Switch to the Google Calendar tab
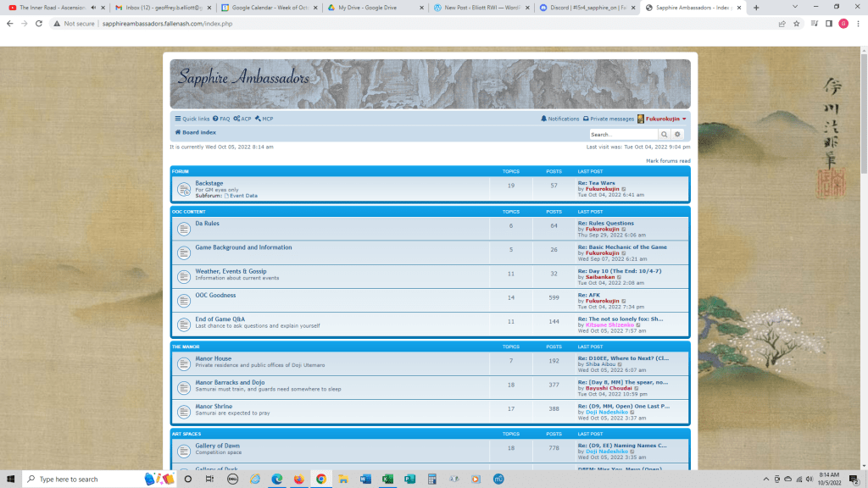Screen dimensions: 868x488 pos(267,8)
